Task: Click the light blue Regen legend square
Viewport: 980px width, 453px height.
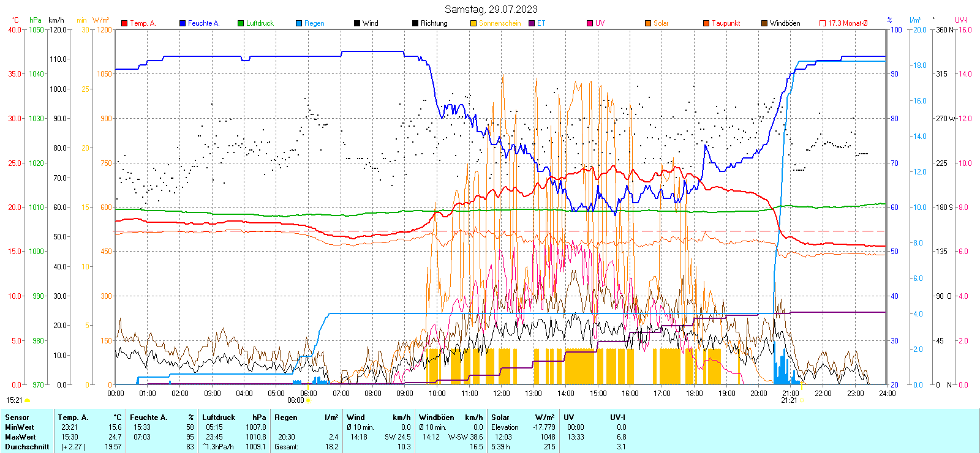Action: [x=299, y=23]
